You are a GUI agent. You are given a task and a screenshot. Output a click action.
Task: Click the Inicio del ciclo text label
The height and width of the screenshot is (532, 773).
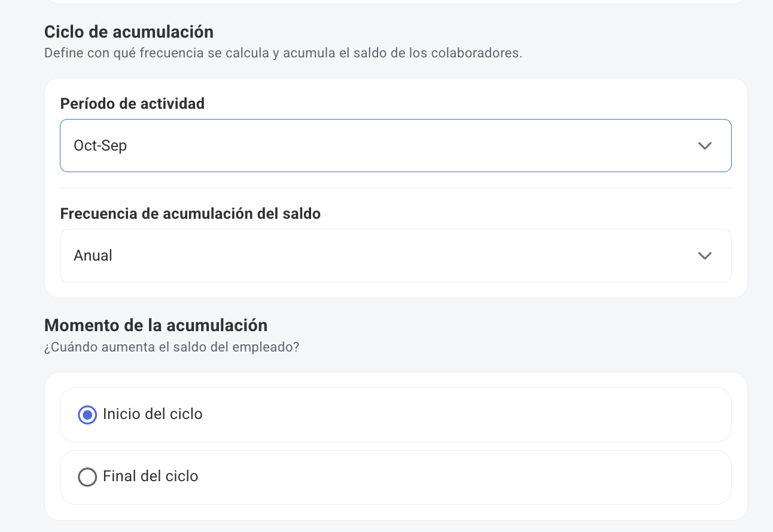[x=153, y=414]
